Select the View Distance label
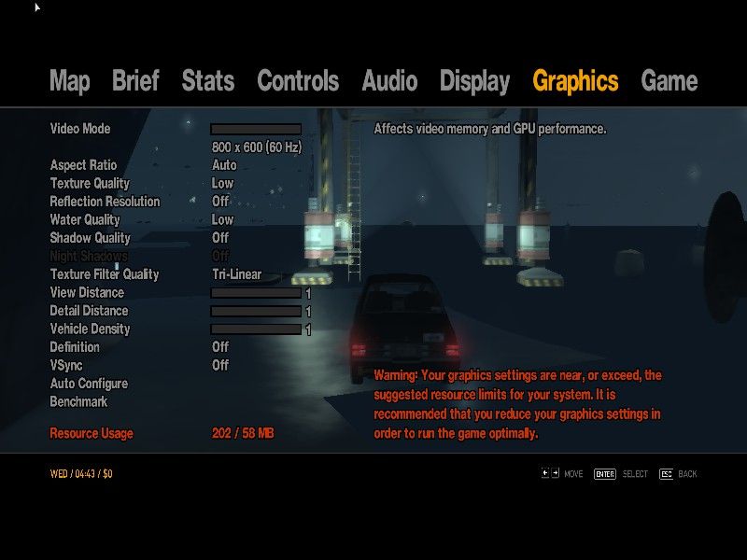The width and height of the screenshot is (747, 560). click(87, 292)
